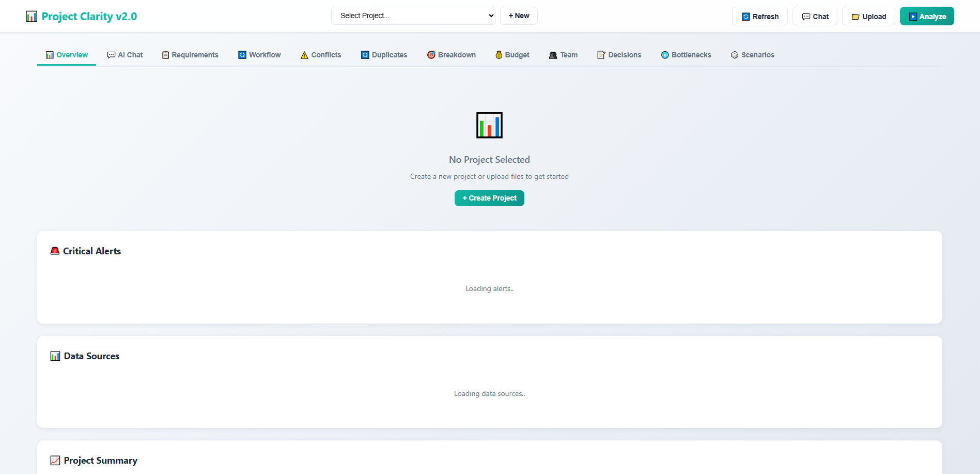The image size is (980, 474).
Task: Switch to the Requirements tab
Action: click(x=190, y=55)
